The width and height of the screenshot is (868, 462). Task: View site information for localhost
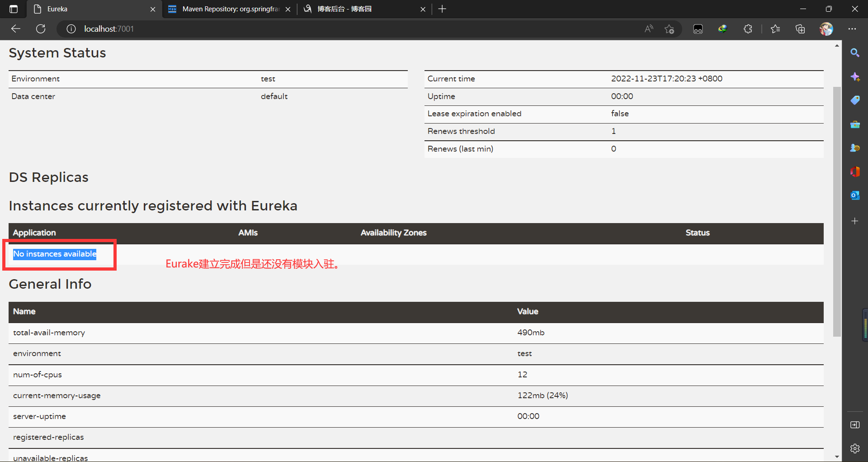point(71,29)
